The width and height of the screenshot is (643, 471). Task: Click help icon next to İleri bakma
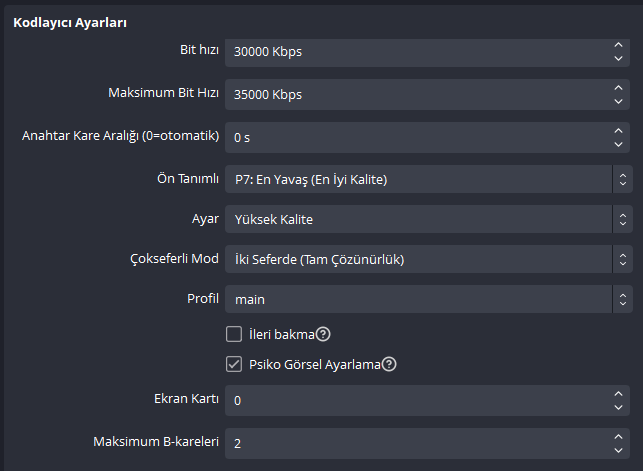324,334
